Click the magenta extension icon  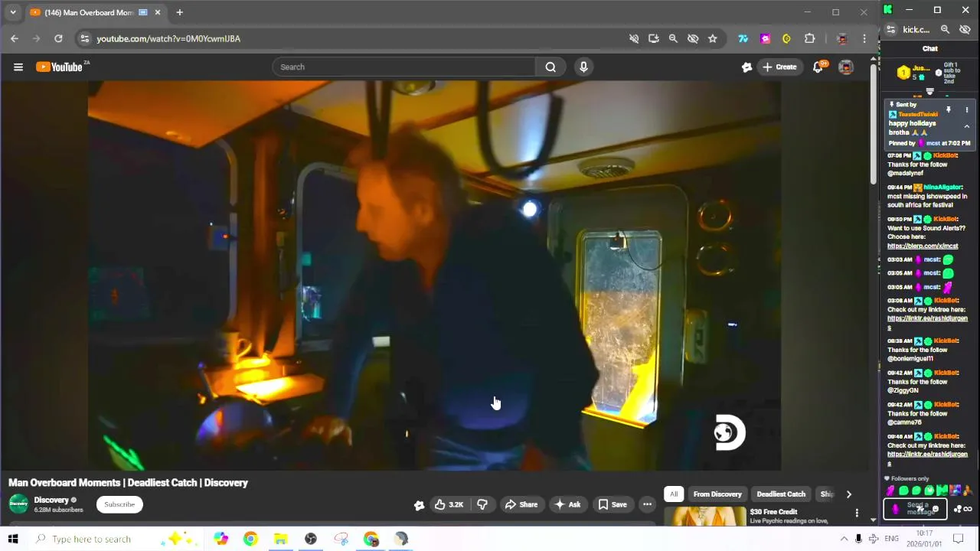coord(765,38)
